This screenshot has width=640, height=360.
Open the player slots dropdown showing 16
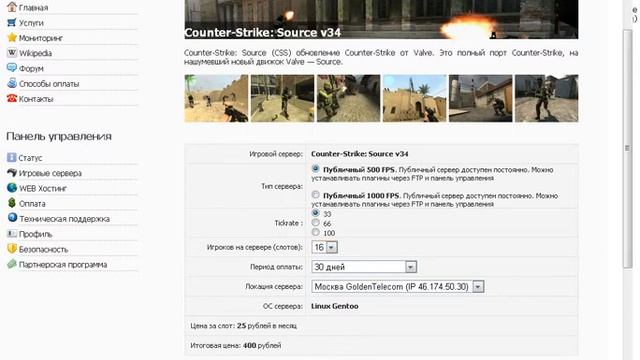click(324, 247)
